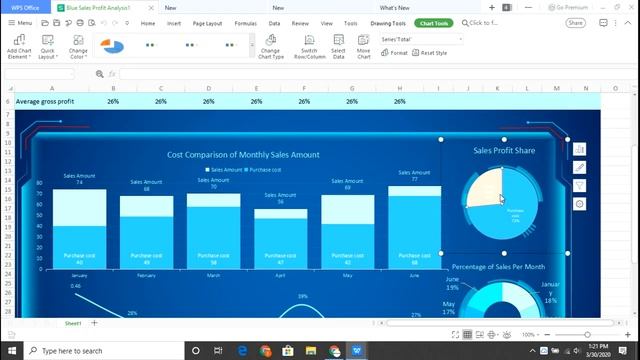Click the taskbar search box

[104, 351]
